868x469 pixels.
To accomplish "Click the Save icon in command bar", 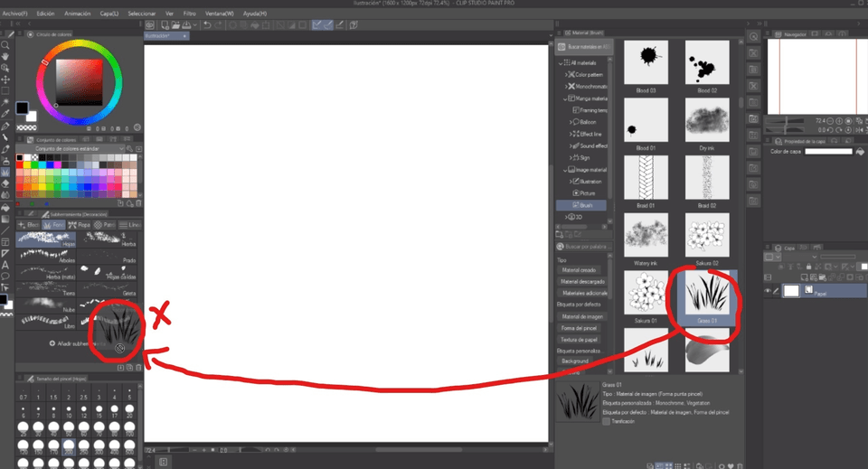I will click(x=186, y=25).
